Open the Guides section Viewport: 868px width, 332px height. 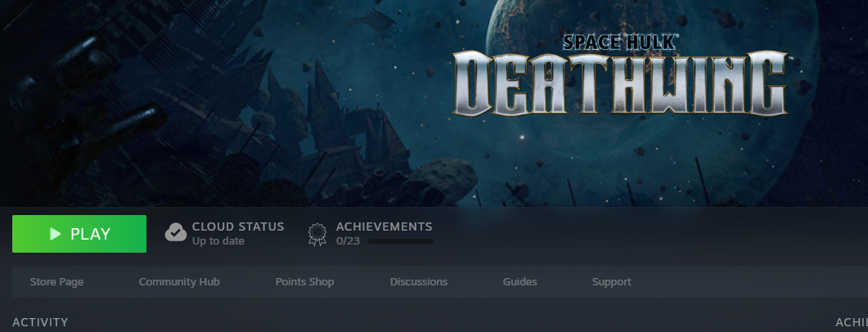tap(519, 282)
